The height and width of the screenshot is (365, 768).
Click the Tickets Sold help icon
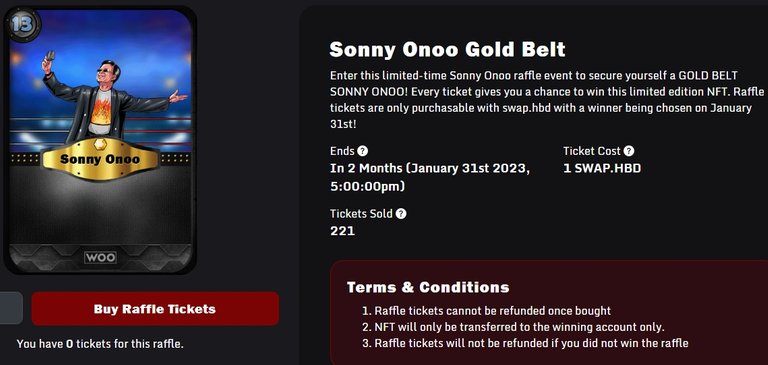(401, 214)
